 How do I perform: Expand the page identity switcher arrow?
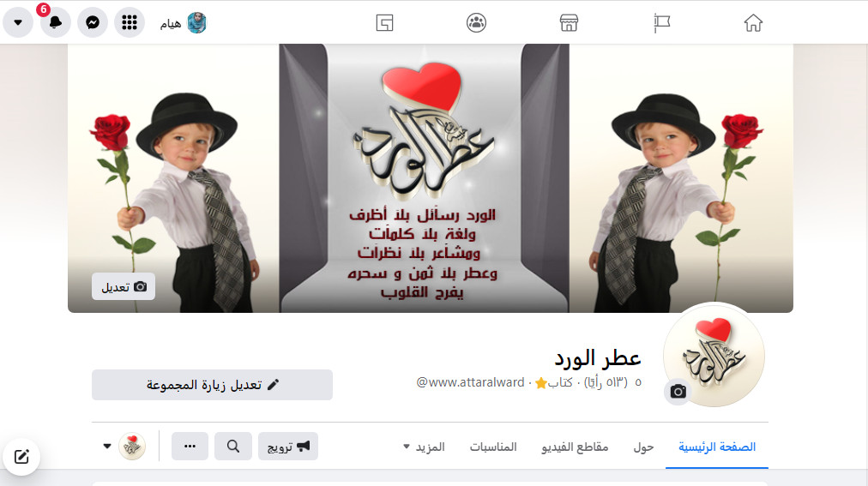coord(107,447)
